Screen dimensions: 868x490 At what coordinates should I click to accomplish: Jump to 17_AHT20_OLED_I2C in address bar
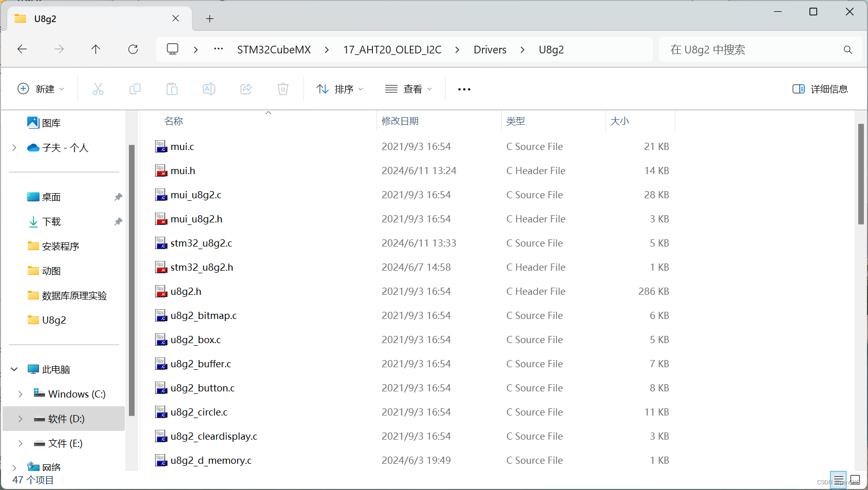coord(392,50)
